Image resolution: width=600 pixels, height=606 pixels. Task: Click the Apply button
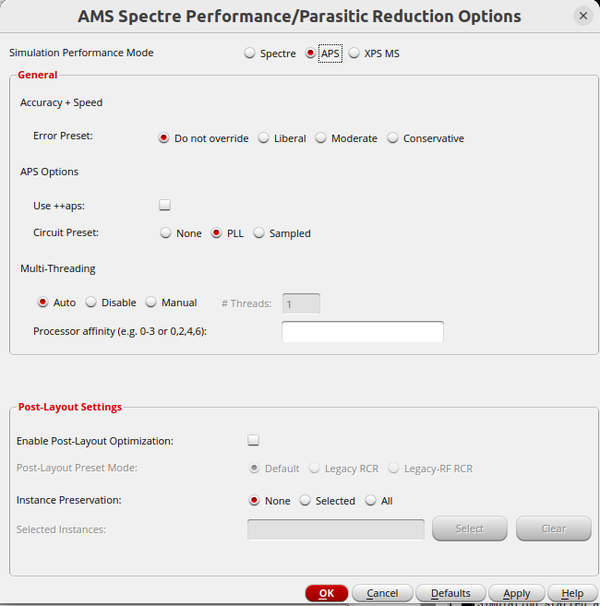(x=516, y=593)
